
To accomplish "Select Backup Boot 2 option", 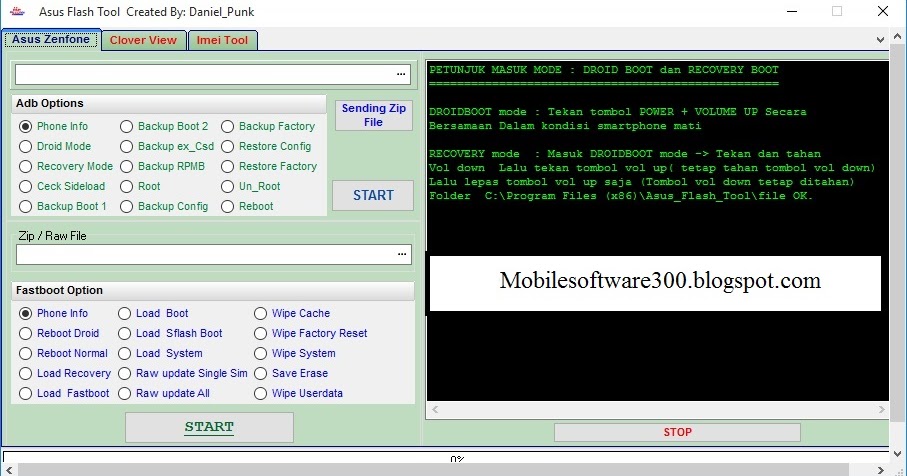I will tap(164, 126).
